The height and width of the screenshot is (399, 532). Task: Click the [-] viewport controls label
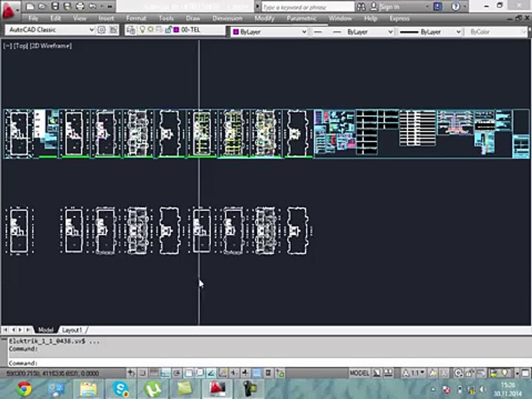point(7,46)
